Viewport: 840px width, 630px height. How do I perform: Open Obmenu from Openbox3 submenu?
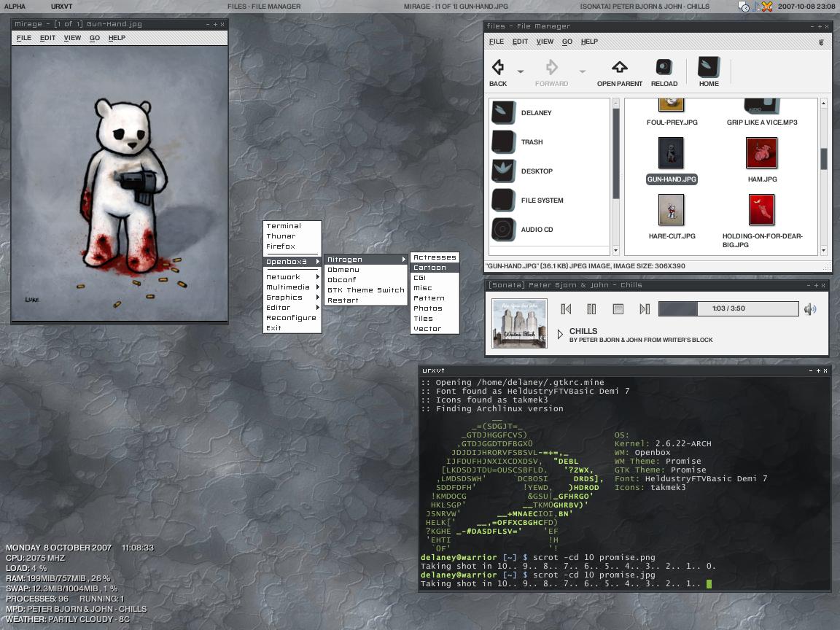366,270
